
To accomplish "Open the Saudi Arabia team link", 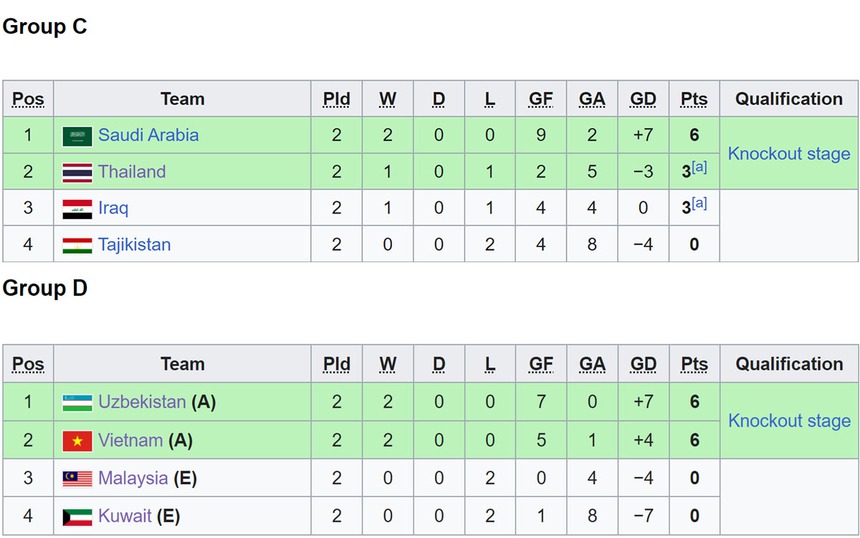I will pyautogui.click(x=148, y=135).
